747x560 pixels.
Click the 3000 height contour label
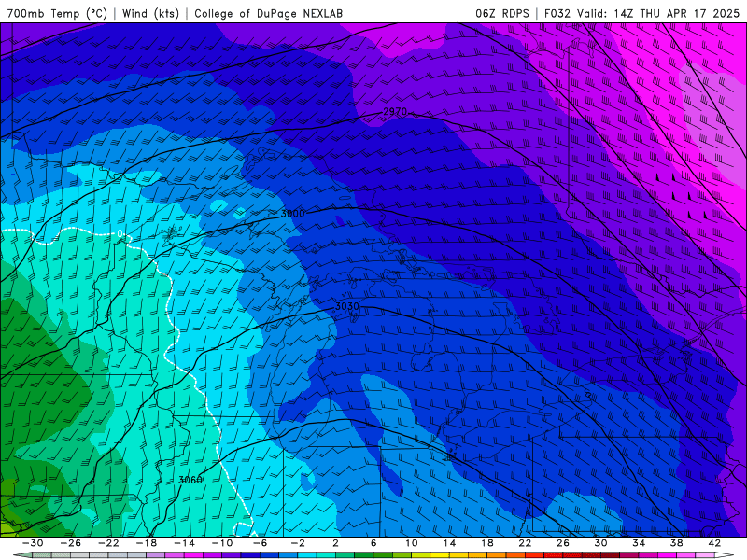tap(292, 214)
